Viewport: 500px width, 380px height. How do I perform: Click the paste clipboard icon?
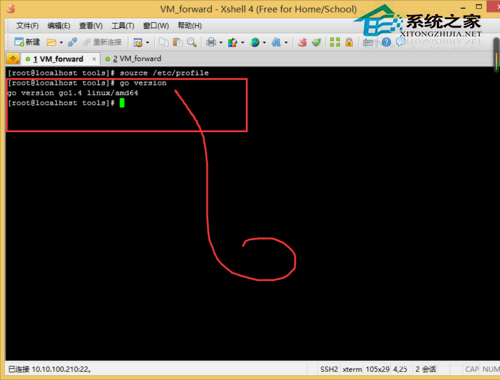178,42
